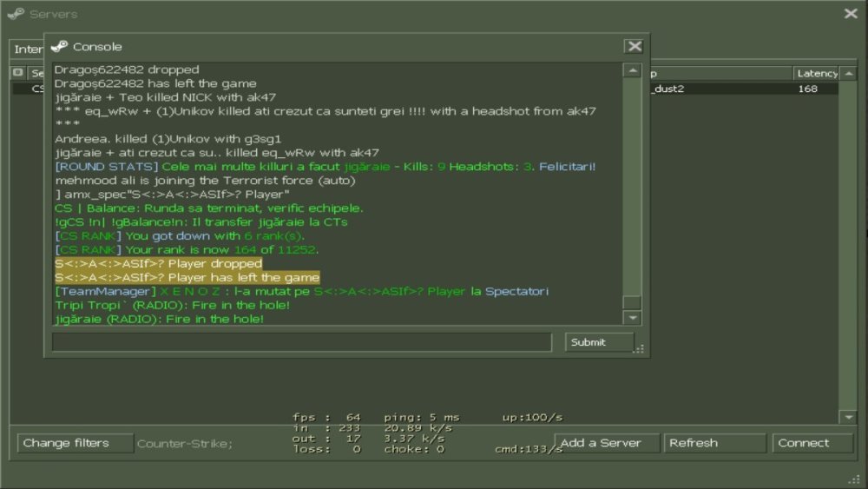Image resolution: width=868 pixels, height=489 pixels.
Task: Open Change filters in Servers window
Action: pos(76,443)
